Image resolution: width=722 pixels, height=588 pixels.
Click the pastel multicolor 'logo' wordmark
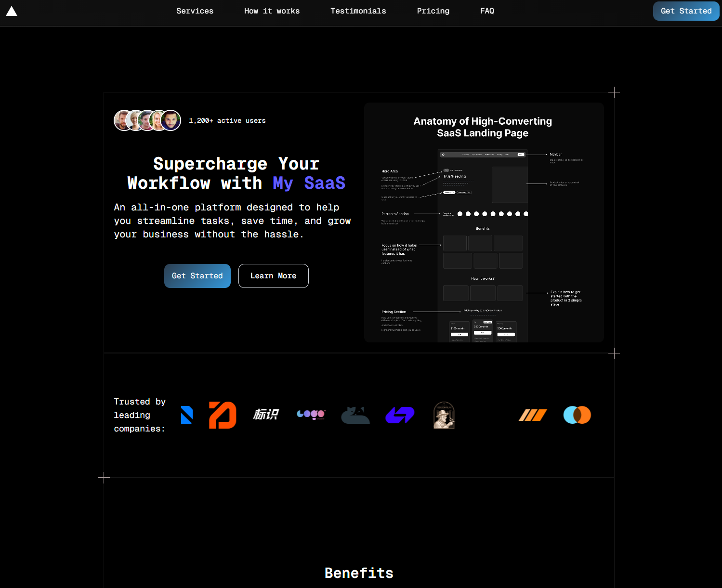(x=311, y=415)
